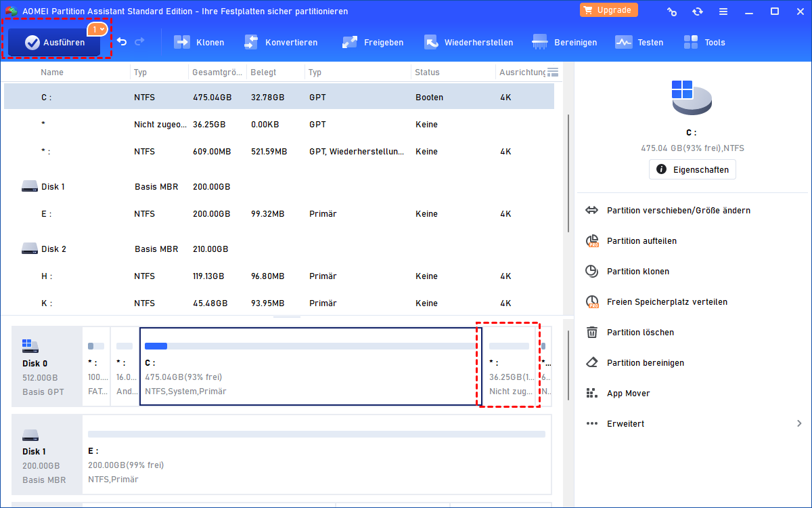Select the Disk 2 row in list
The width and height of the screenshot is (812, 508).
[279, 249]
